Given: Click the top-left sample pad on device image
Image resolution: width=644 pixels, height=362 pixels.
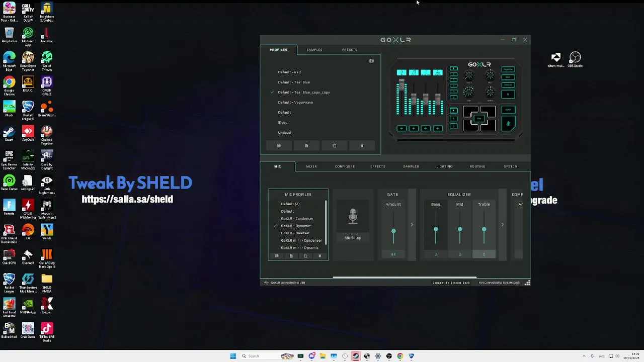Looking at the screenshot, I should click(470, 111).
